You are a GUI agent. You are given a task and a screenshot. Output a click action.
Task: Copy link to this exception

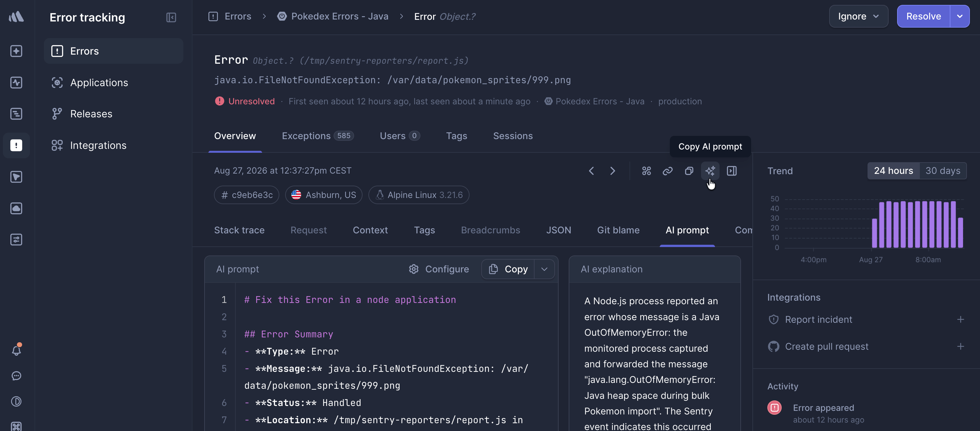pos(668,171)
